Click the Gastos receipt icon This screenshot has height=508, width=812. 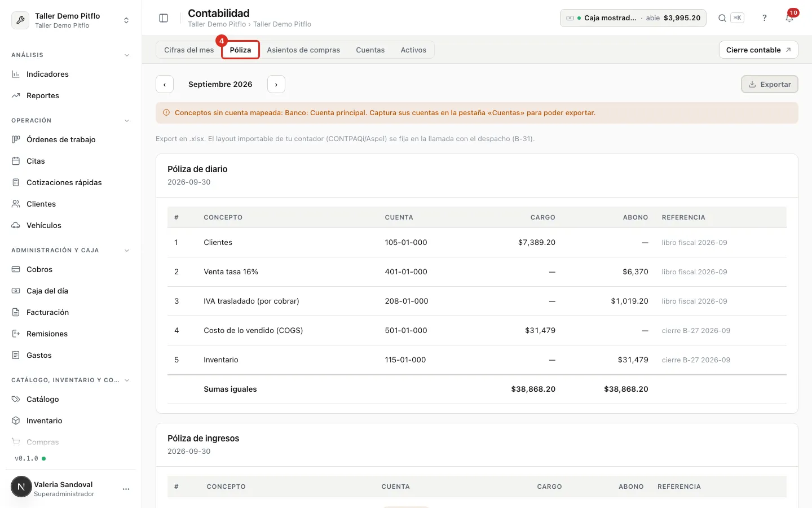(16, 355)
